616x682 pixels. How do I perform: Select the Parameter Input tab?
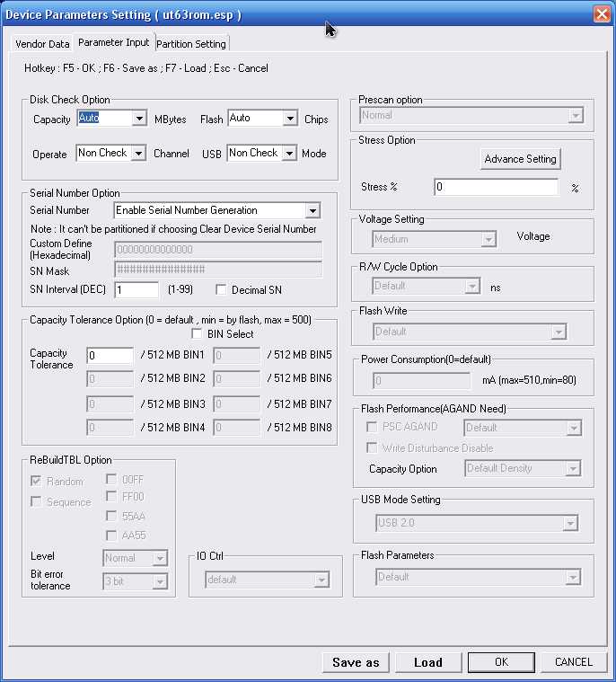113,42
